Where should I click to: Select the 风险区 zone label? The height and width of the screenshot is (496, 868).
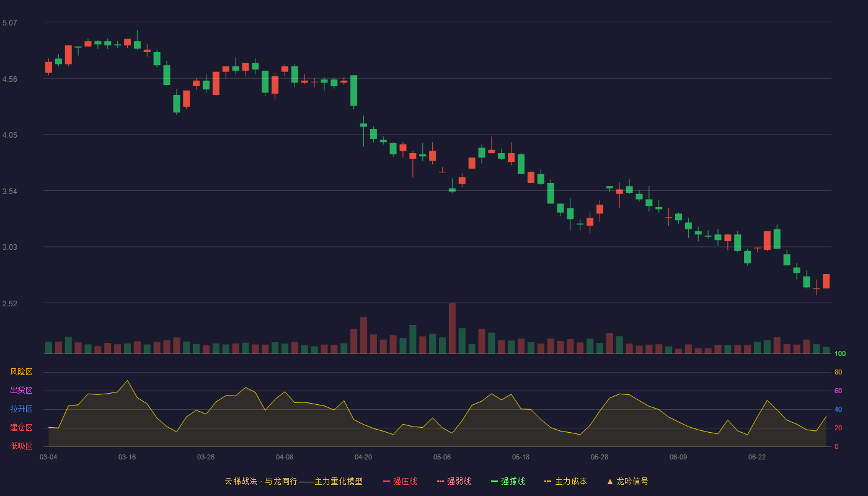[x=21, y=372]
